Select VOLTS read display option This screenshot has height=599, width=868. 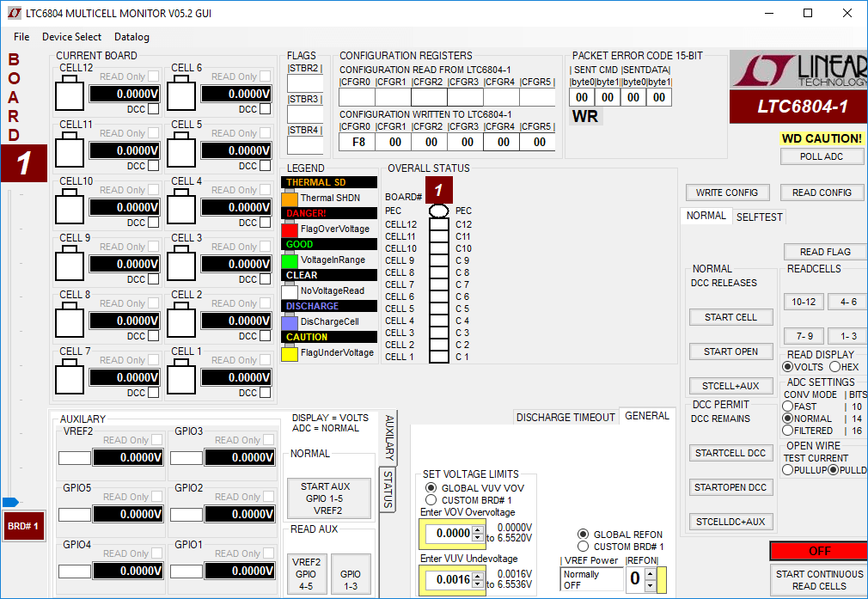pyautogui.click(x=788, y=366)
